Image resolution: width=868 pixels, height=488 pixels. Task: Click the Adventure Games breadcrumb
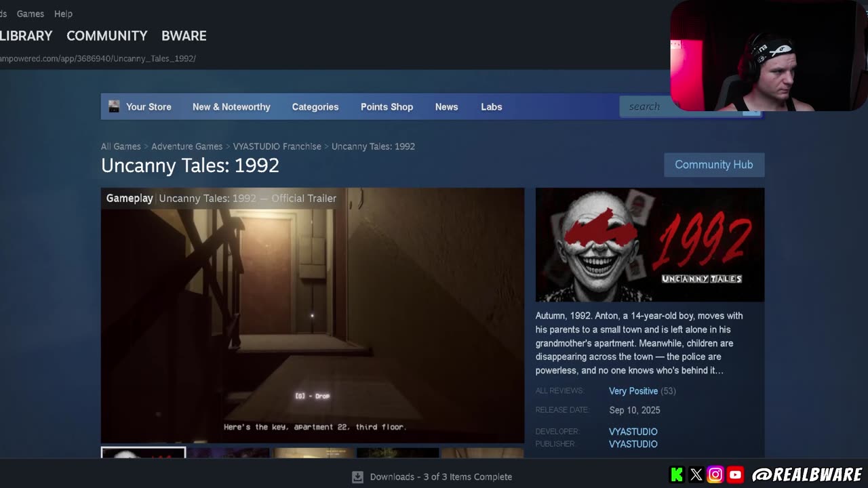[x=186, y=146]
